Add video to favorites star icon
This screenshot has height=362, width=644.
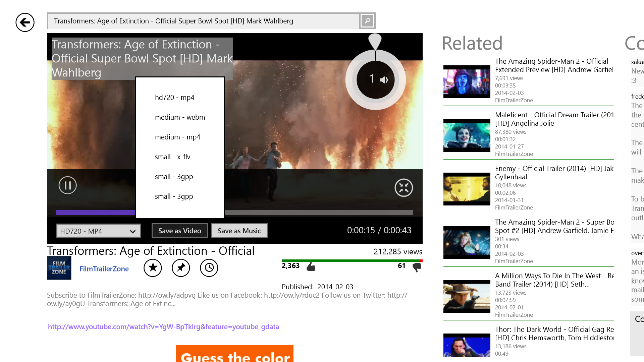click(x=153, y=267)
